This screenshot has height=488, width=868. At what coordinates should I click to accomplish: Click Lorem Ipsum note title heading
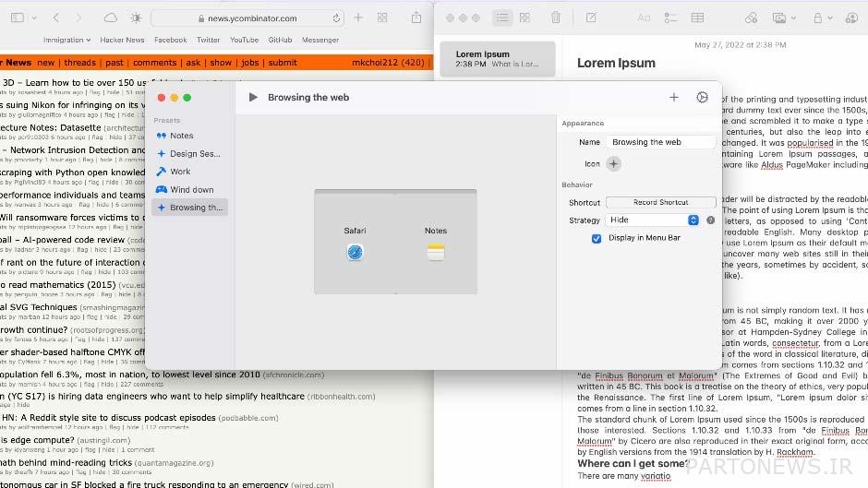pos(616,63)
